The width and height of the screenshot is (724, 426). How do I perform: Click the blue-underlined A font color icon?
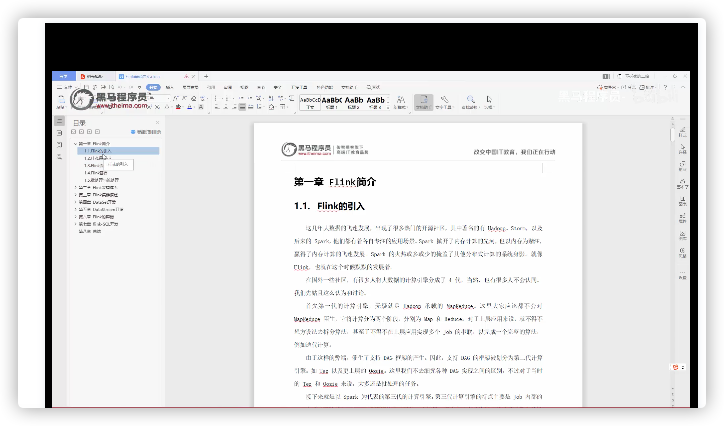[x=189, y=107]
